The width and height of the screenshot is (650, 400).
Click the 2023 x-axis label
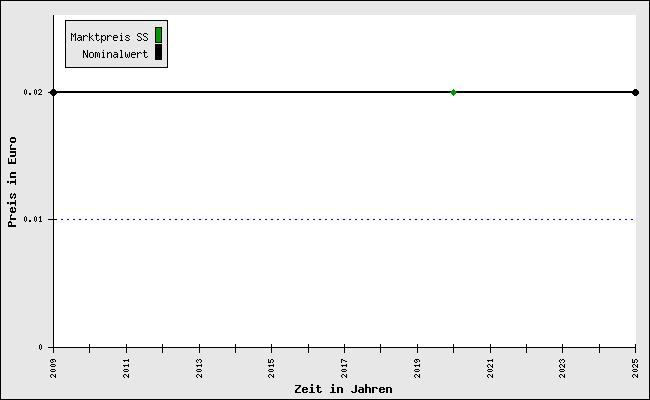[x=563, y=368]
